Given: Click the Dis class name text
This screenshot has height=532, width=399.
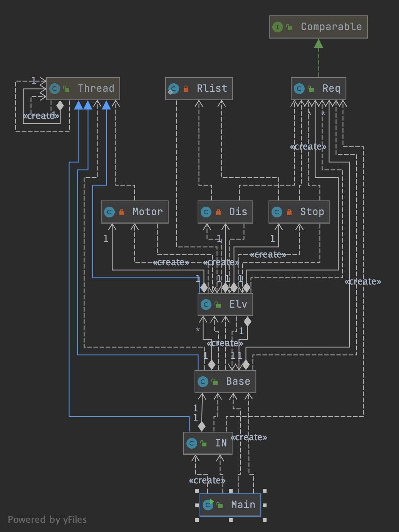Looking at the screenshot, I should 238,212.
